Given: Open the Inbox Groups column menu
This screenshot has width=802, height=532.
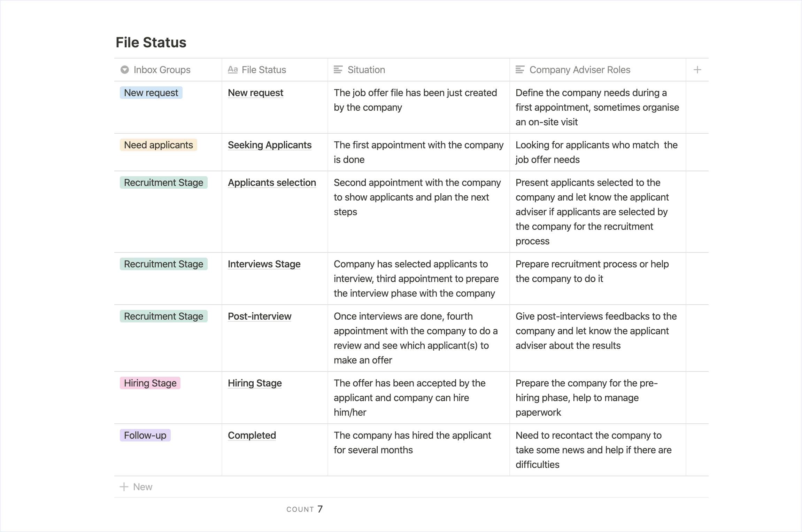Looking at the screenshot, I should (162, 70).
